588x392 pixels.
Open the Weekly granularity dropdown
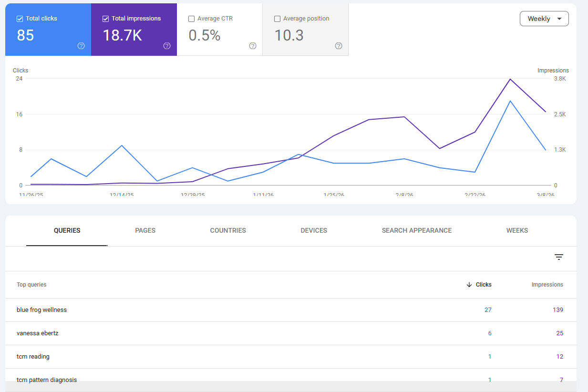pos(544,18)
